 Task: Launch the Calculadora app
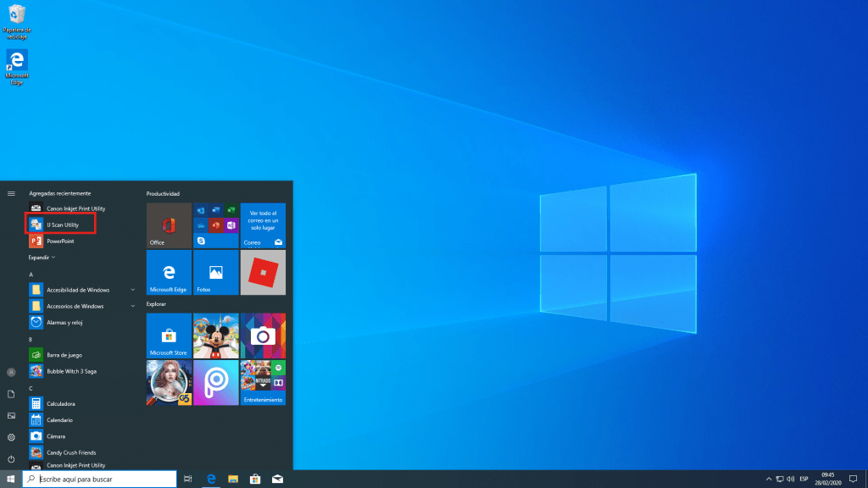click(x=60, y=404)
